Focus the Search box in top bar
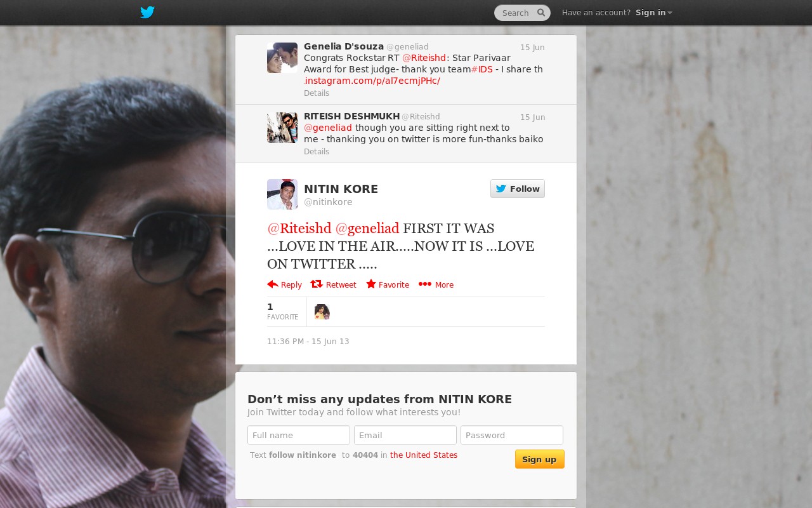 (x=522, y=13)
